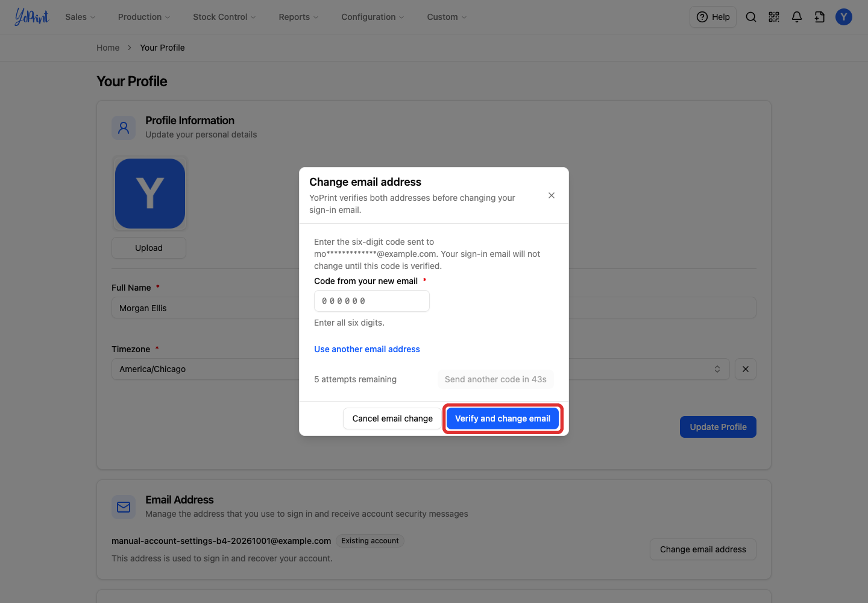Open the Production menu

tap(144, 17)
